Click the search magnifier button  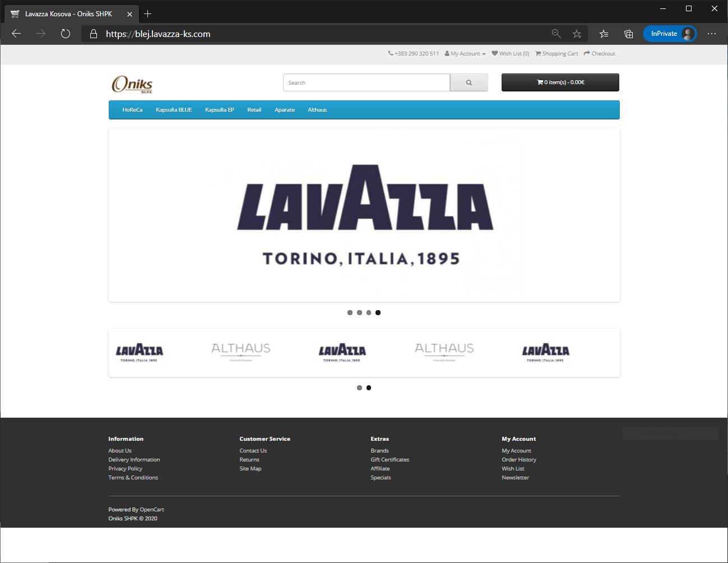[x=469, y=82]
